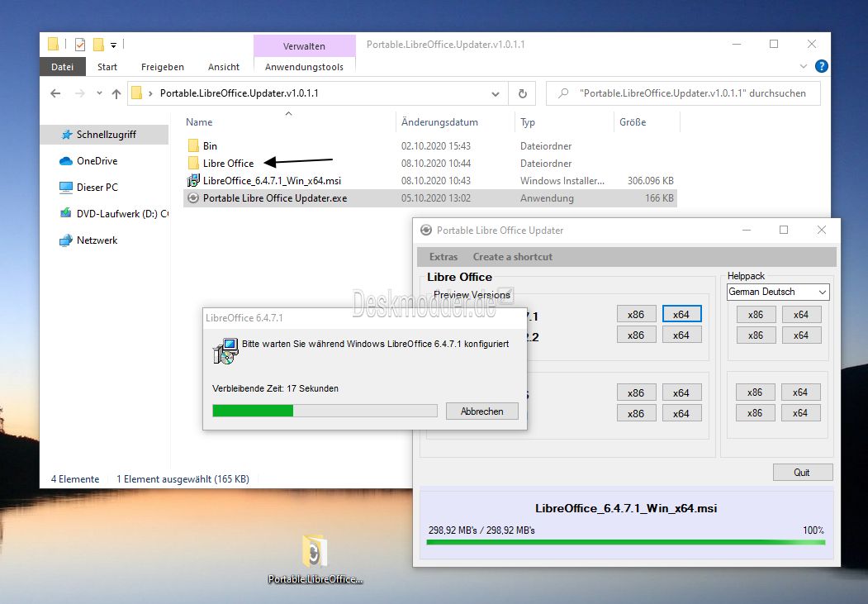Open the Explorer help question mark

click(x=822, y=66)
